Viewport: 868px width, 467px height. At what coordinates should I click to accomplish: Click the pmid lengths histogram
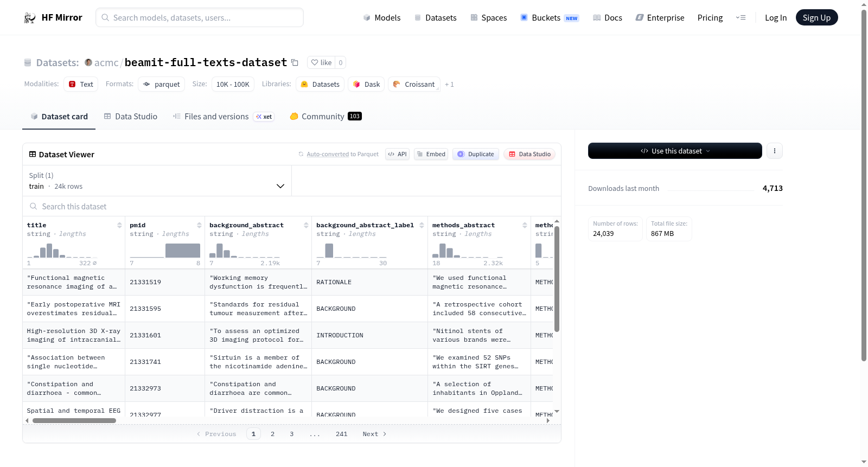pyautogui.click(x=165, y=250)
